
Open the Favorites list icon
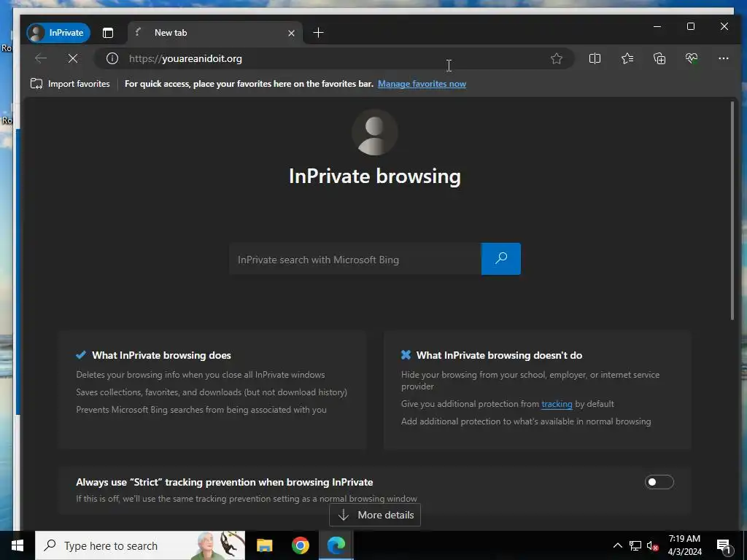(x=627, y=58)
